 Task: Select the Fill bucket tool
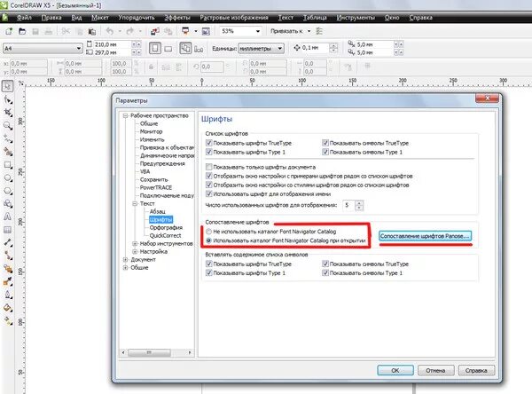point(8,308)
